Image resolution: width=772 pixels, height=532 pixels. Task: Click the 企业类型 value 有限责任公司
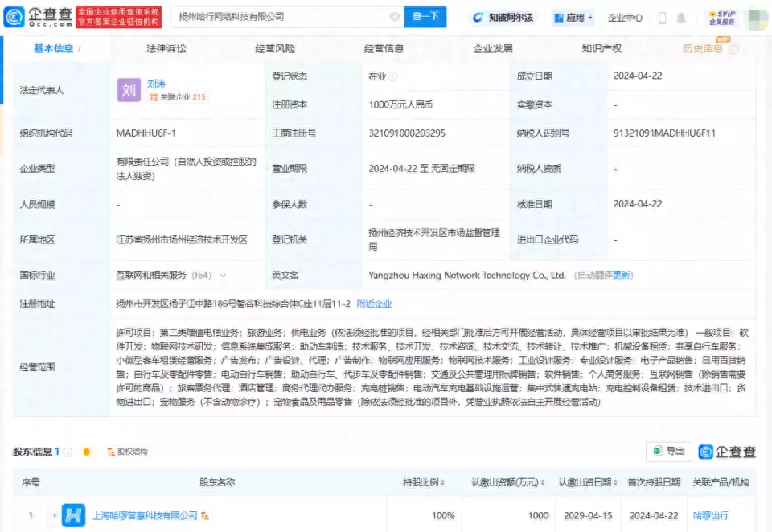pyautogui.click(x=186, y=168)
